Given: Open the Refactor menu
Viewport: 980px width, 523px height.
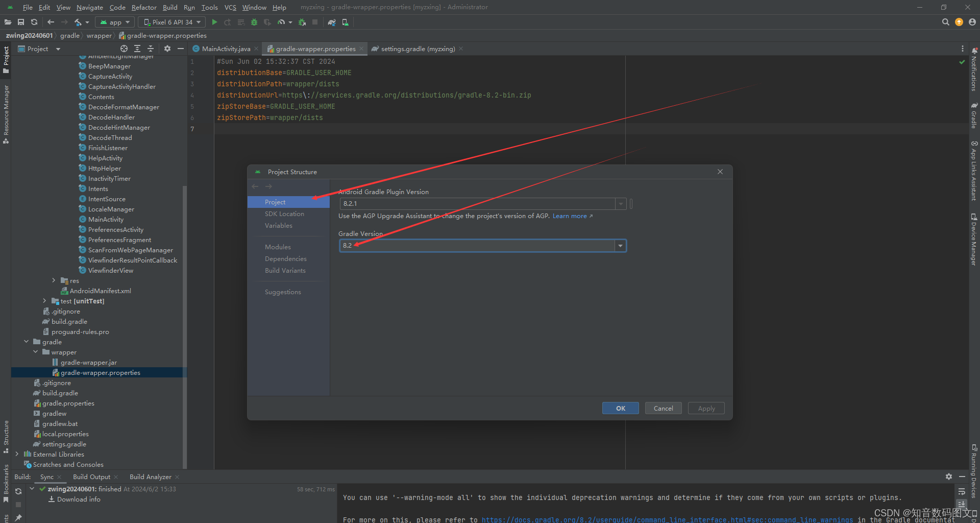Looking at the screenshot, I should tap(144, 7).
